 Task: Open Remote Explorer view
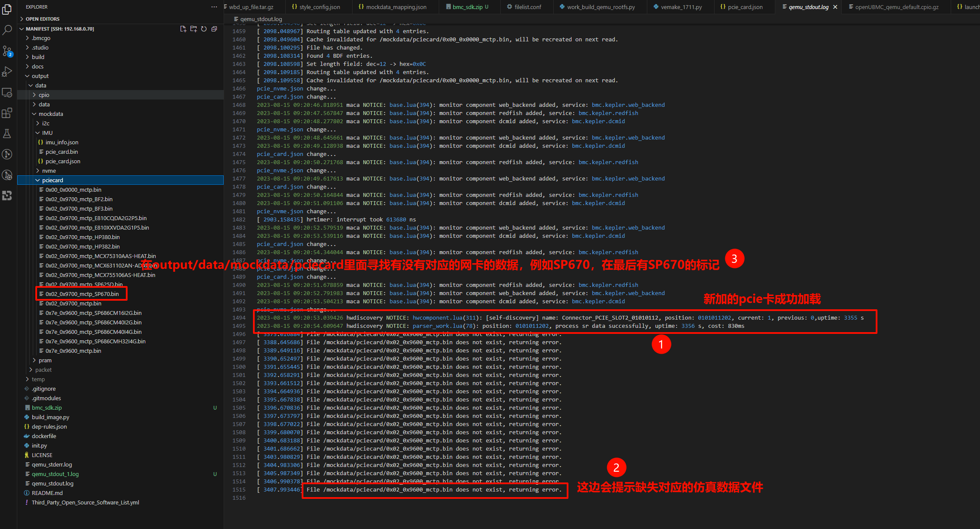tap(7, 93)
